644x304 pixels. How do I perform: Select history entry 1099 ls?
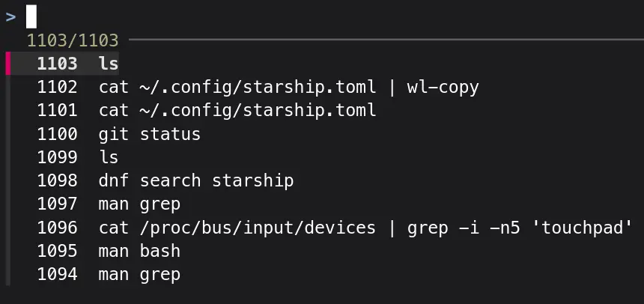(109, 157)
